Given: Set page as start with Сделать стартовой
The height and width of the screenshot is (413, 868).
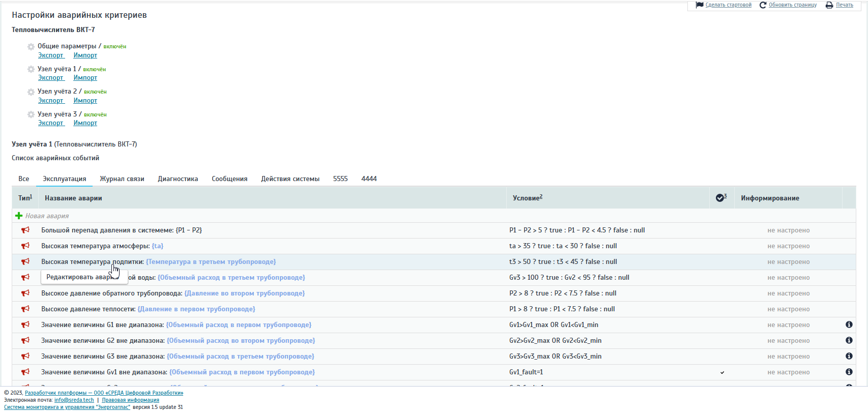Looking at the screenshot, I should pyautogui.click(x=728, y=5).
